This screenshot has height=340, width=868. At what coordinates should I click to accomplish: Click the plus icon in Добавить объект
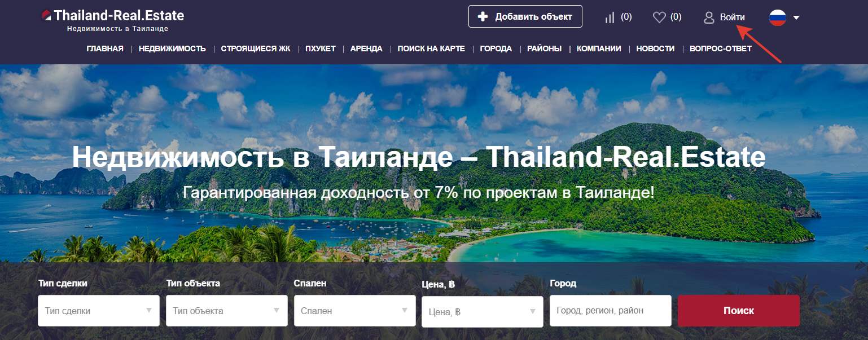coord(483,16)
